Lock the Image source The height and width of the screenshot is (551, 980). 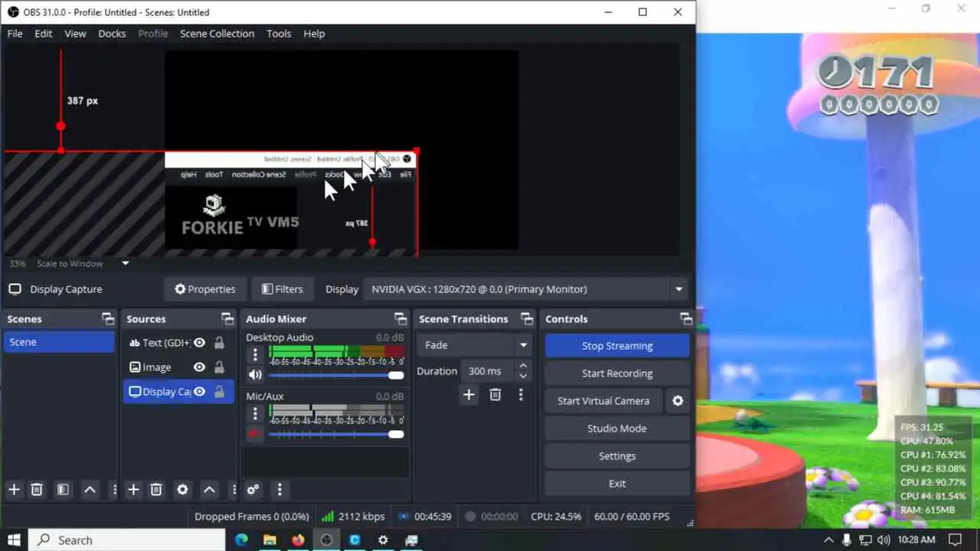220,367
